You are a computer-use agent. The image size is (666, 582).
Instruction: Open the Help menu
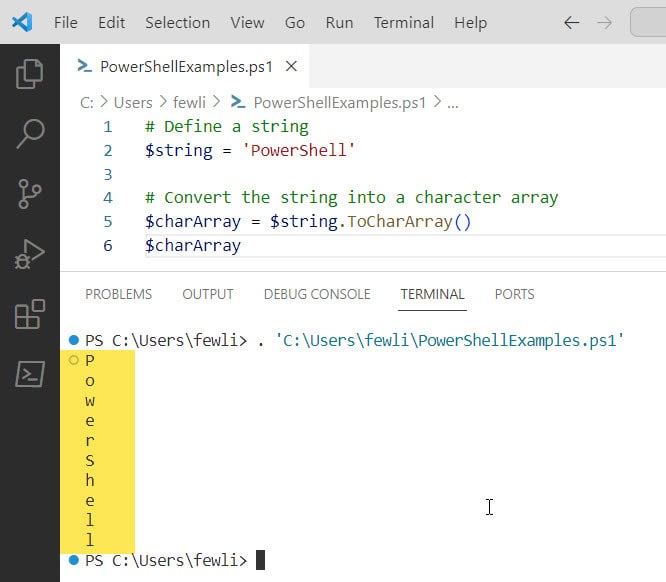(x=470, y=23)
